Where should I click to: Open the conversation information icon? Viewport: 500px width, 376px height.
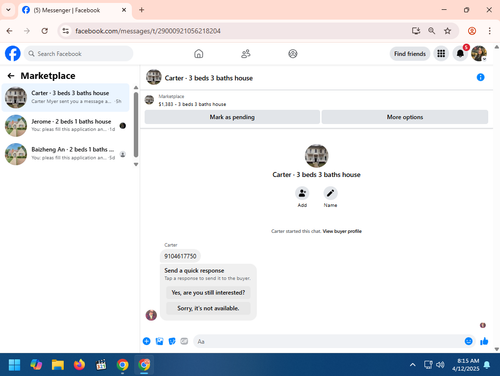480,77
